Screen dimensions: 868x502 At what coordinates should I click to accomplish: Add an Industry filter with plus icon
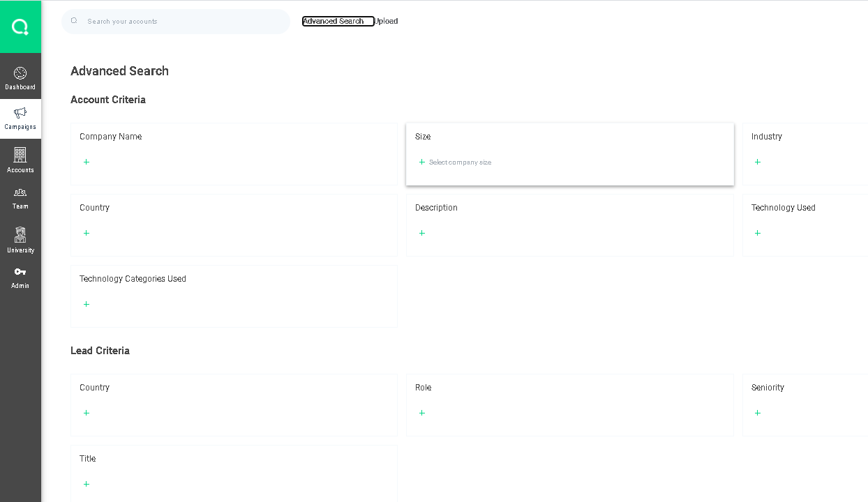pyautogui.click(x=758, y=162)
